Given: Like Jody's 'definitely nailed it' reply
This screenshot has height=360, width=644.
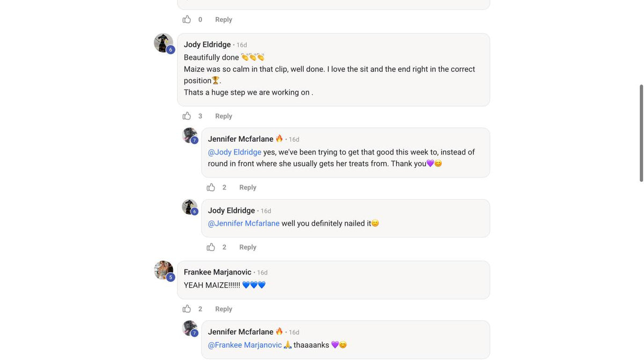Looking at the screenshot, I should 211,247.
